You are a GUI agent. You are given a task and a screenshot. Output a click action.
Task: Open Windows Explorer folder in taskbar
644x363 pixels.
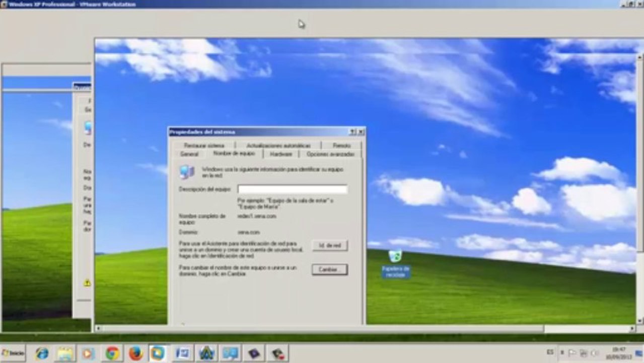coord(65,353)
